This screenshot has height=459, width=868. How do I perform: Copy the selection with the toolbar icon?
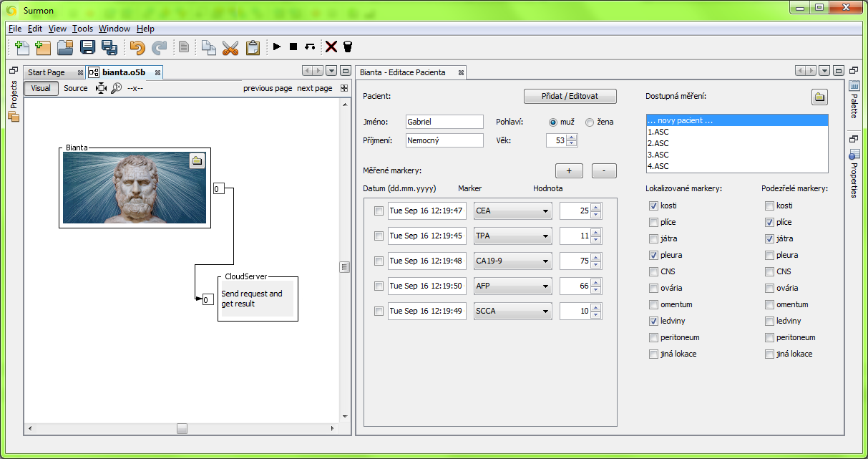tap(208, 47)
